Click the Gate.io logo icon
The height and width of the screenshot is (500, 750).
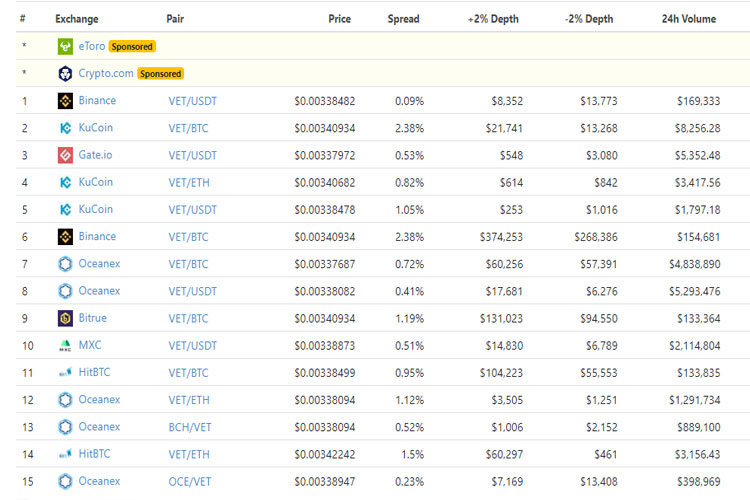click(65, 155)
